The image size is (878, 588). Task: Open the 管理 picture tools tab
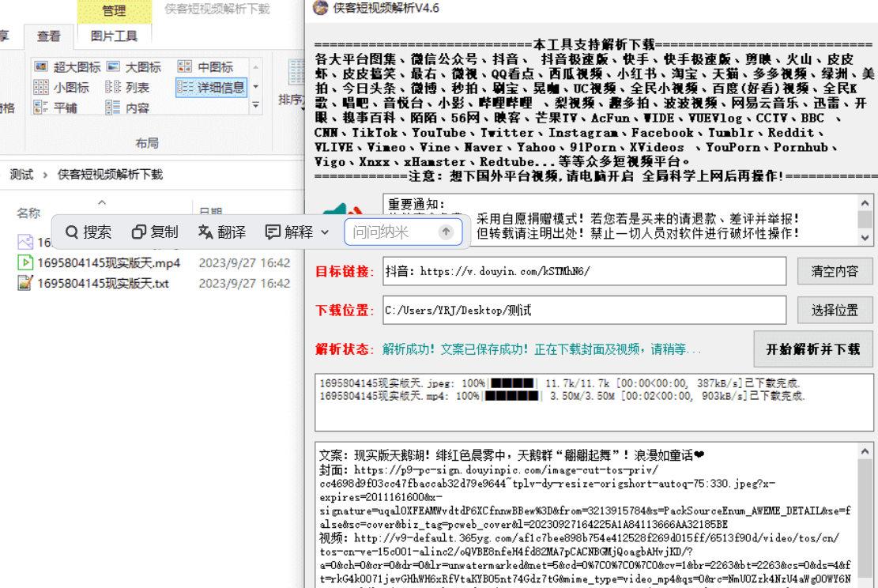pyautogui.click(x=115, y=10)
